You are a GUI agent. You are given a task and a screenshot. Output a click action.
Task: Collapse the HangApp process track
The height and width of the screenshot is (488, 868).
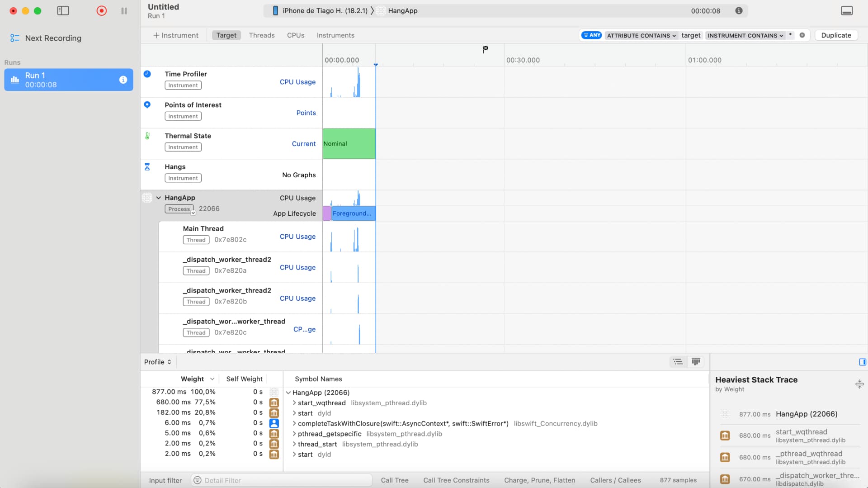click(159, 198)
